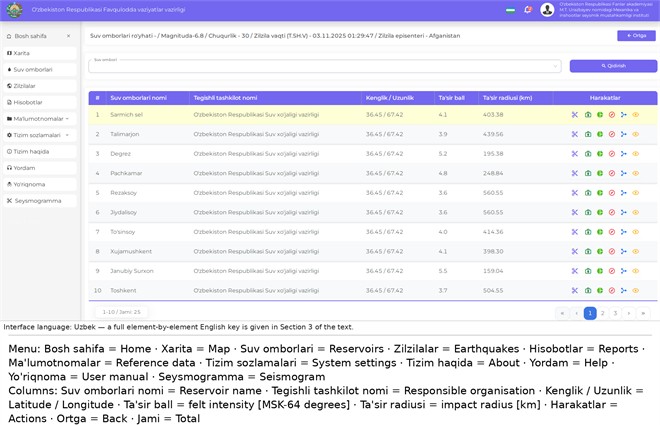660x425 pixels.
Task: Open Yo'riqnoma in the sidebar
Action: (x=40, y=184)
